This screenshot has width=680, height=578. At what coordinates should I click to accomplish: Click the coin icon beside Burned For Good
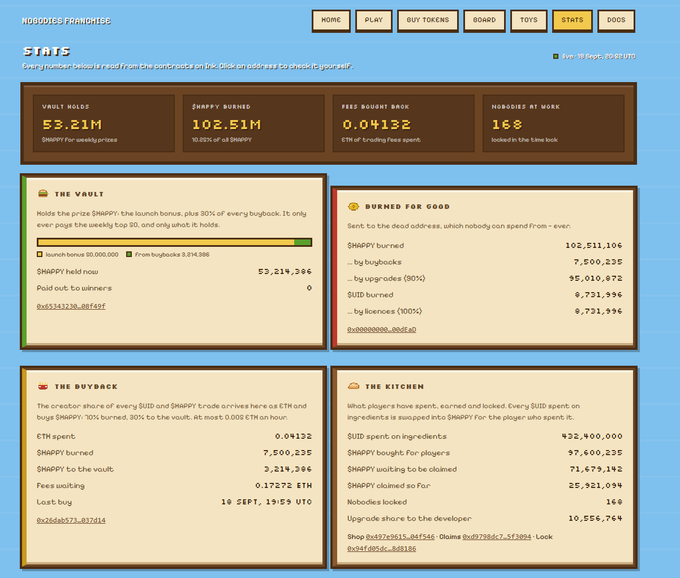click(x=353, y=206)
